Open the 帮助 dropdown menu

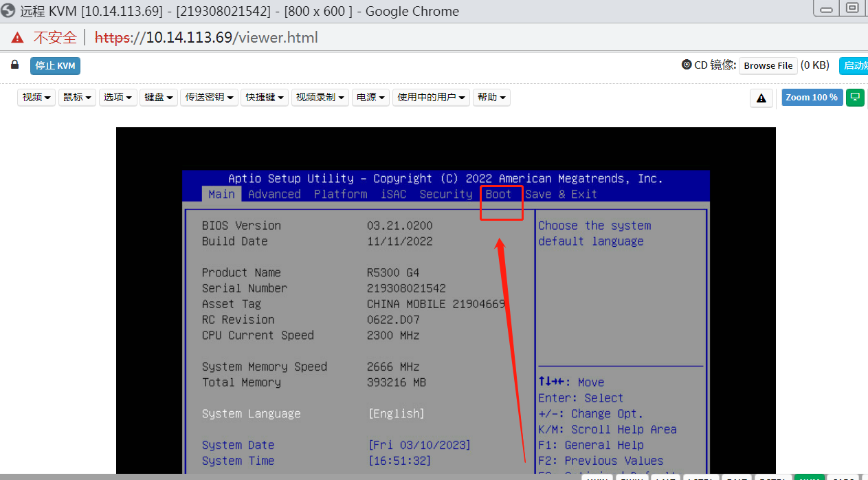pos(491,97)
